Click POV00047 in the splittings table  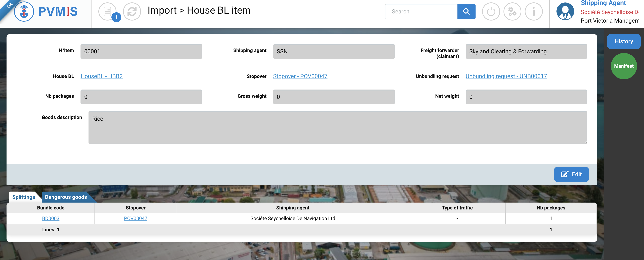(x=135, y=218)
